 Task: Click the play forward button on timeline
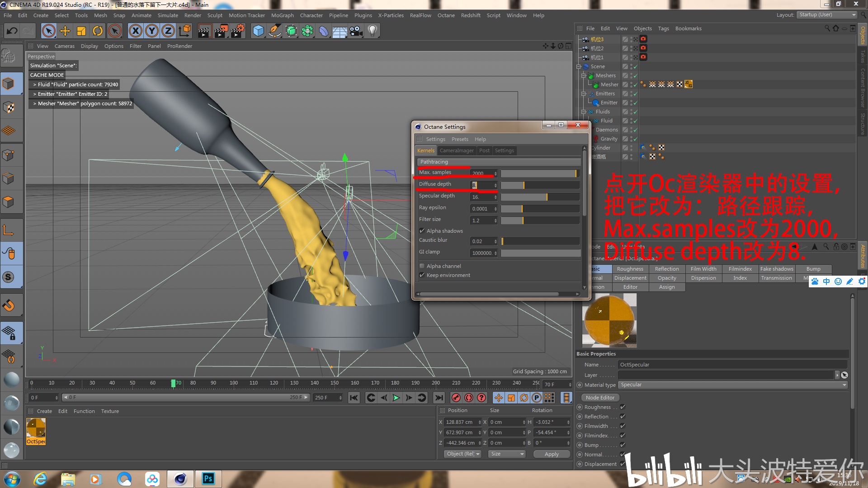click(x=396, y=397)
